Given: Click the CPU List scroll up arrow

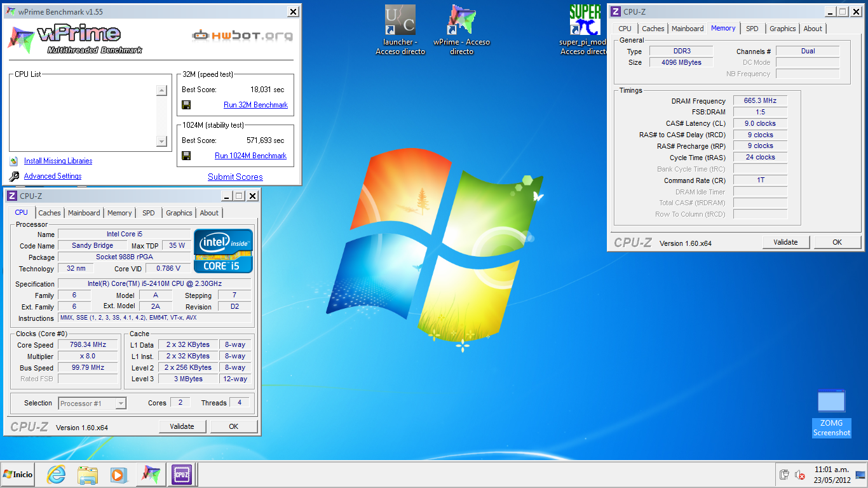Looking at the screenshot, I should pos(161,90).
